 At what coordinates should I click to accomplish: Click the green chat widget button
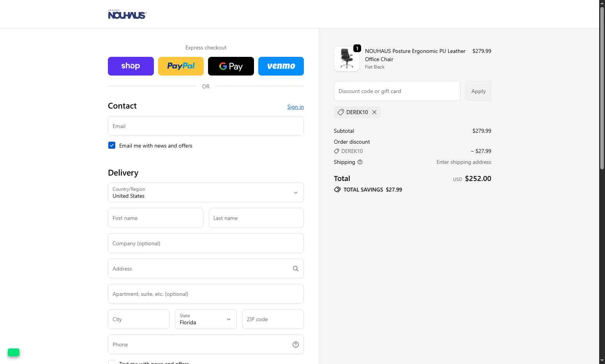pyautogui.click(x=14, y=352)
